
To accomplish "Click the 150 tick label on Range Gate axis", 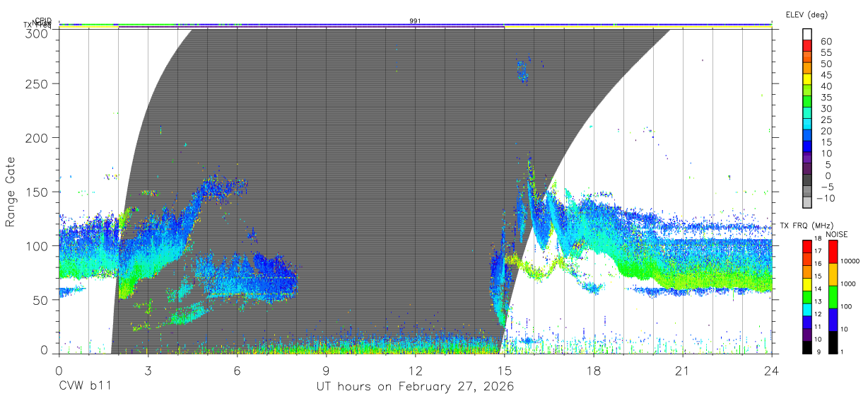I will [x=37, y=192].
